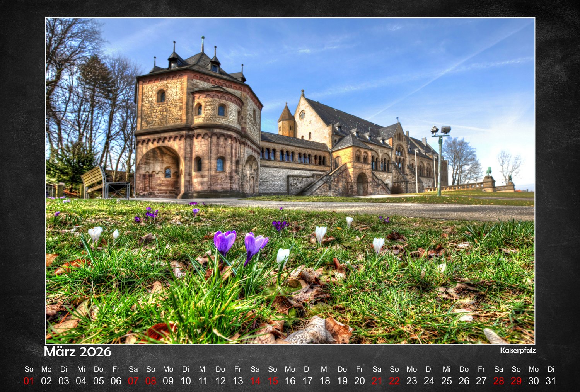Image resolution: width=580 pixels, height=392 pixels.
Task: Pick date 16 in the calendar row
Action: (x=290, y=381)
